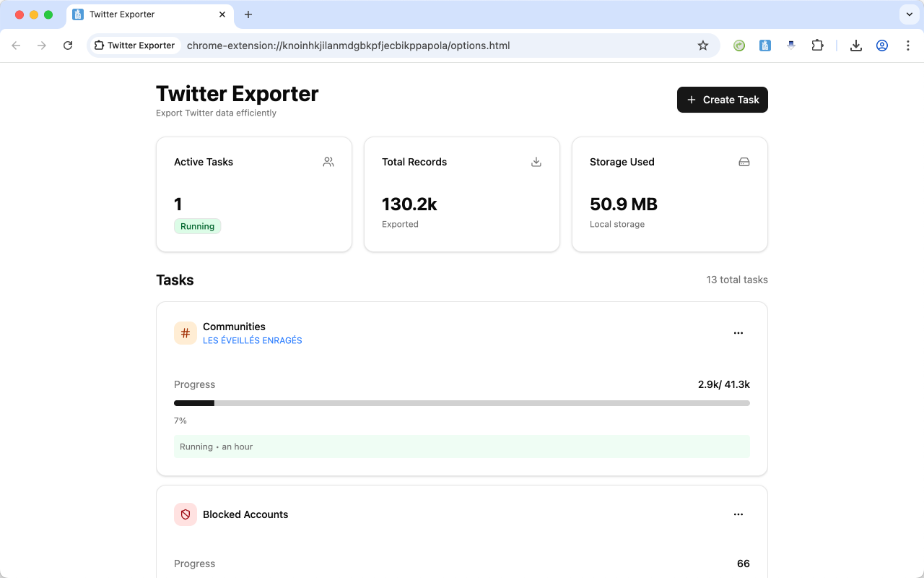Open the browser Extensions puzzle icon
The width and height of the screenshot is (924, 578).
click(817, 45)
